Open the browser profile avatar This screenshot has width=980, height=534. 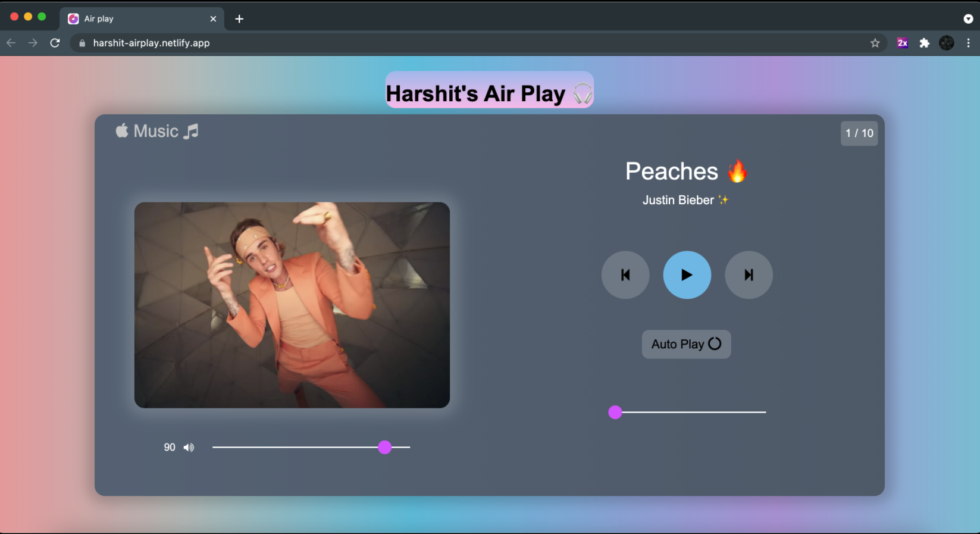click(x=946, y=43)
